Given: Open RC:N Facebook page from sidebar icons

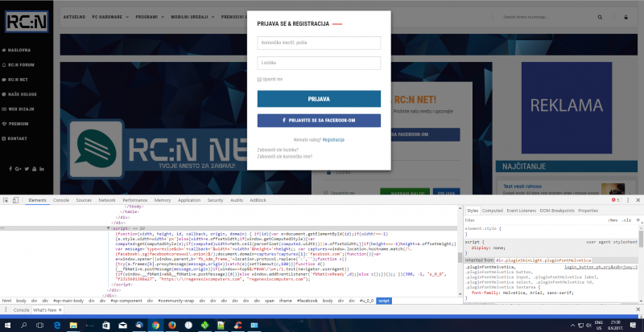Looking at the screenshot, I should pos(10,169).
